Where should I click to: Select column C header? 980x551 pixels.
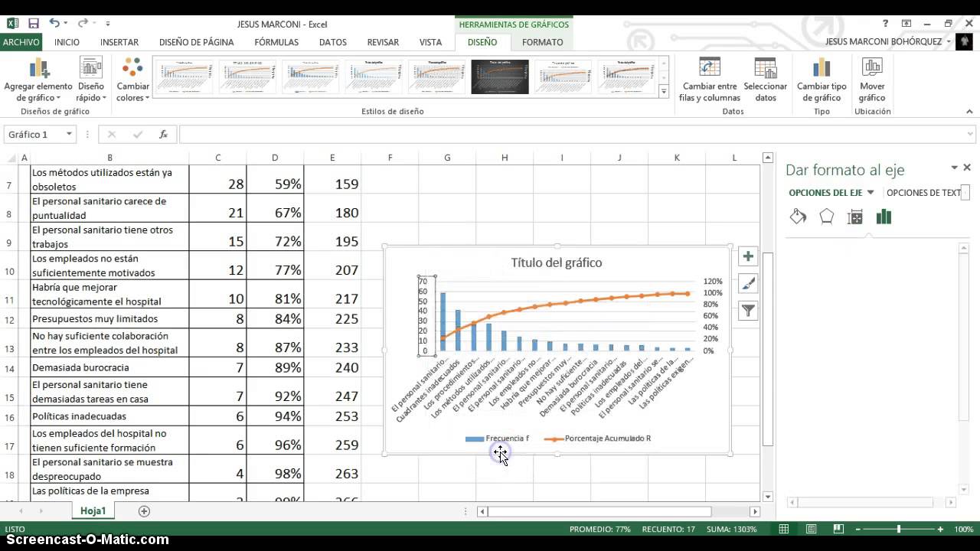point(217,158)
